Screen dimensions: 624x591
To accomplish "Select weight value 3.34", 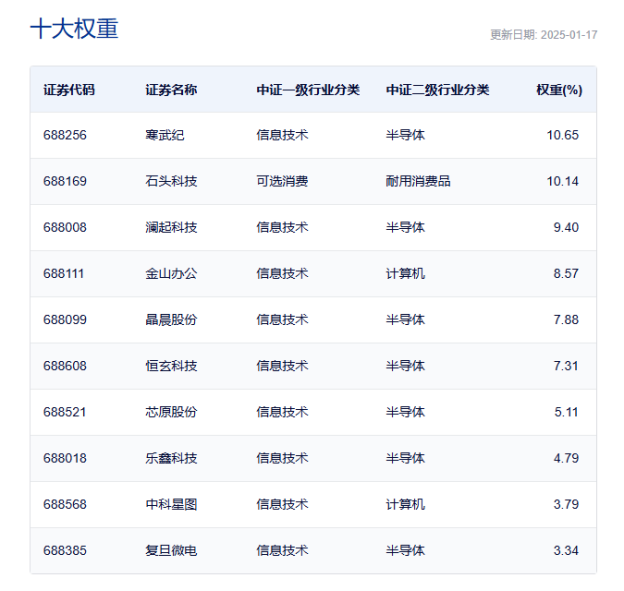I will pyautogui.click(x=566, y=551).
